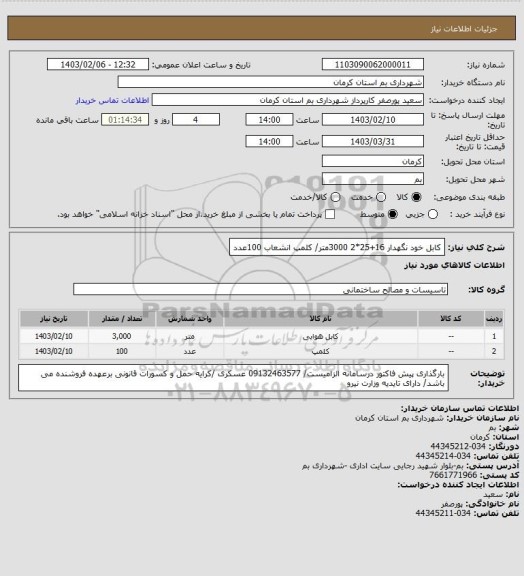Click the fax number 44345212-034
This screenshot has width=524, height=576.
point(458,446)
